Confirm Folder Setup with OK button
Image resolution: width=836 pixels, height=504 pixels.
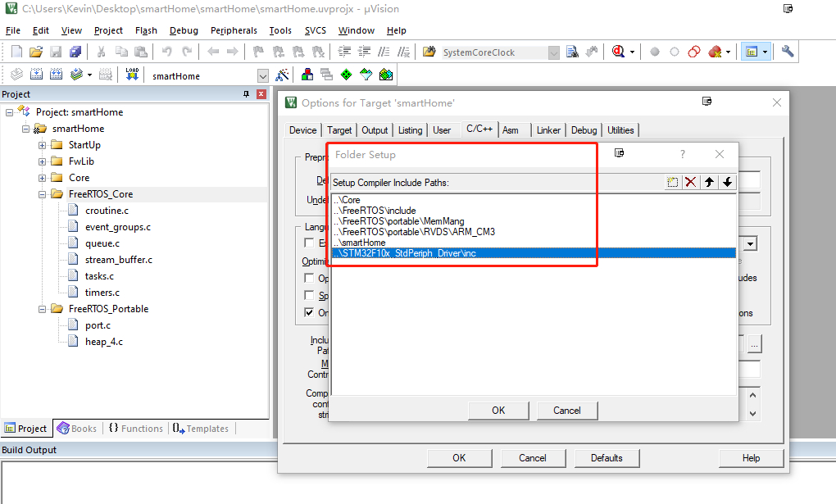[x=498, y=410]
